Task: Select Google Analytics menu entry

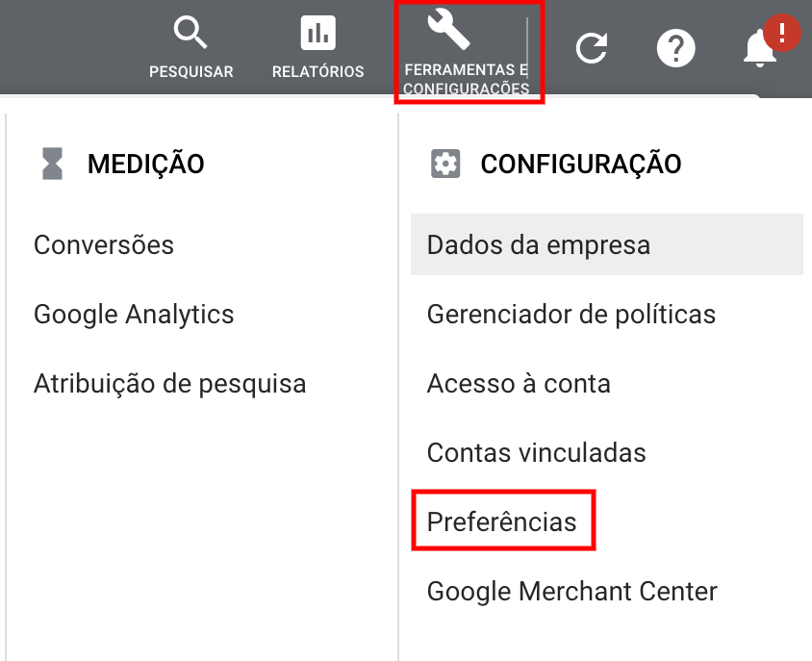Action: coord(134,315)
